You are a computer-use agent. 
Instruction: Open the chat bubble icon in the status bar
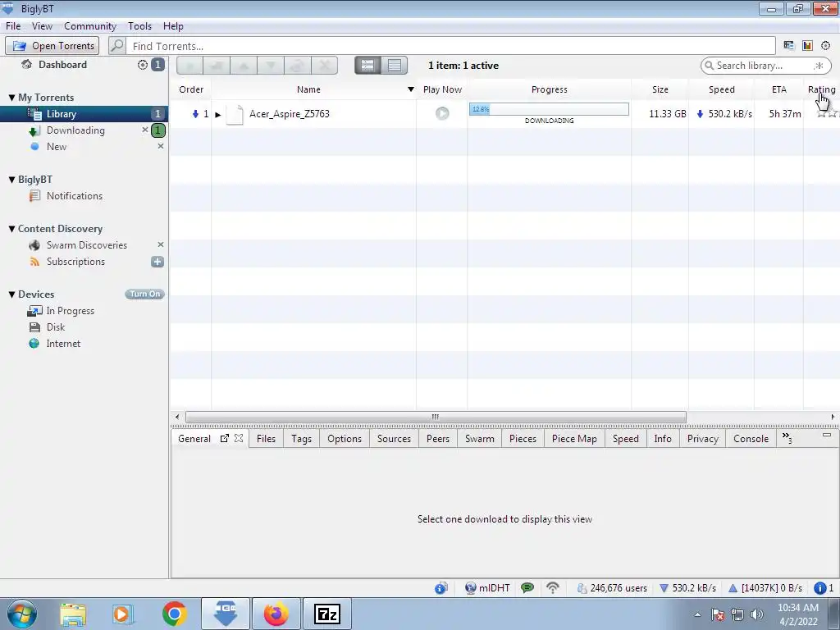(x=527, y=588)
